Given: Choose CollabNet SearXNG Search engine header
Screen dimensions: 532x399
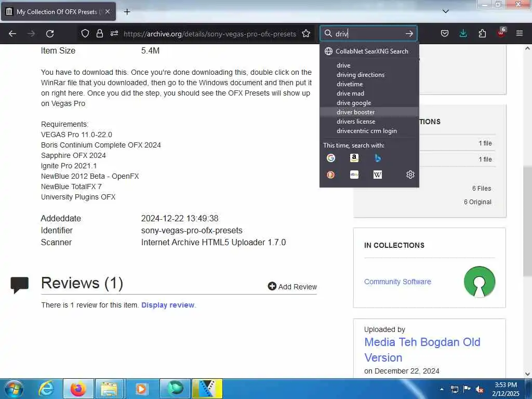Looking at the screenshot, I should pyautogui.click(x=369, y=51).
